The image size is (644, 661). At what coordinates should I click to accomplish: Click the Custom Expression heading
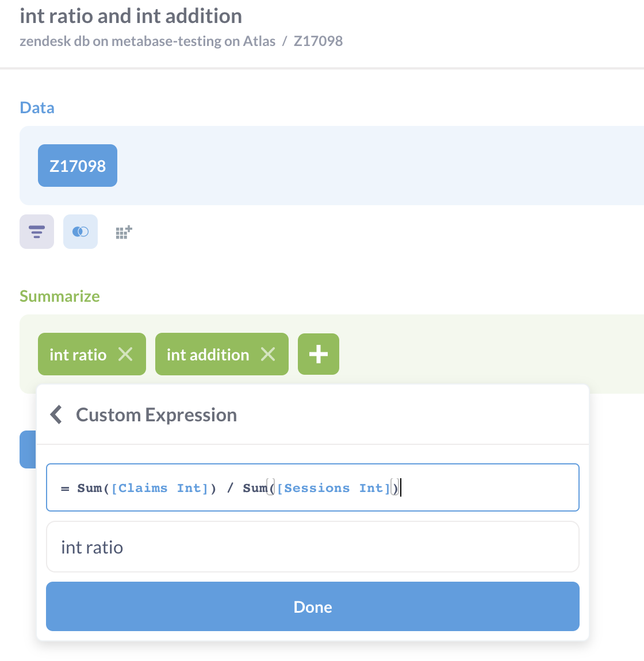[x=156, y=414]
